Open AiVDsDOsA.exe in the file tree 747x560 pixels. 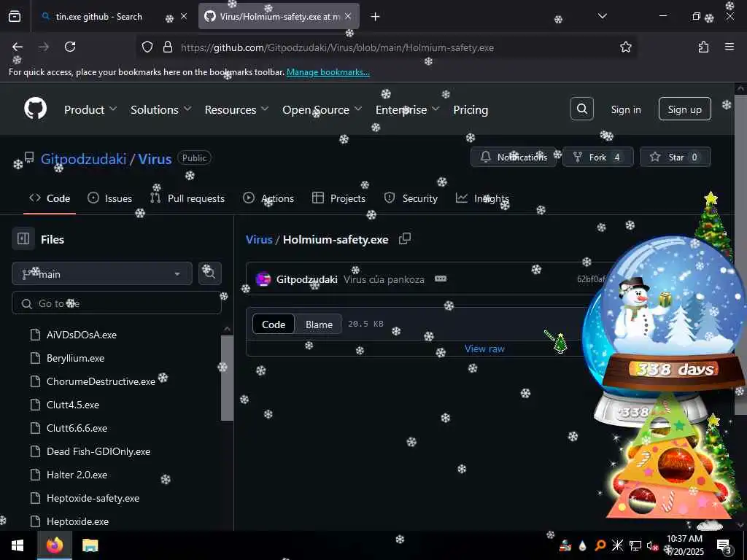pyautogui.click(x=82, y=335)
